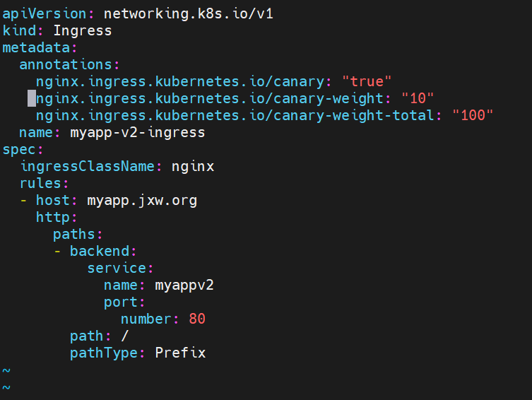This screenshot has height=400, width=532.
Task: Click the path key
Action: coord(87,336)
